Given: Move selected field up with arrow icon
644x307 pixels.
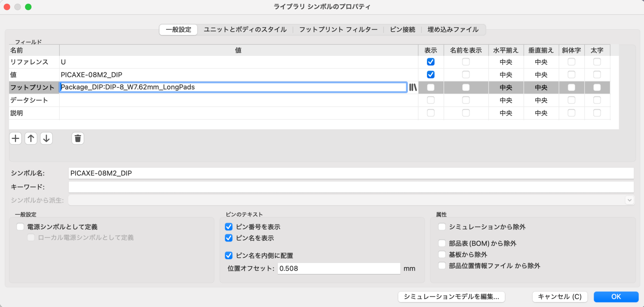Looking at the screenshot, I should [31, 138].
